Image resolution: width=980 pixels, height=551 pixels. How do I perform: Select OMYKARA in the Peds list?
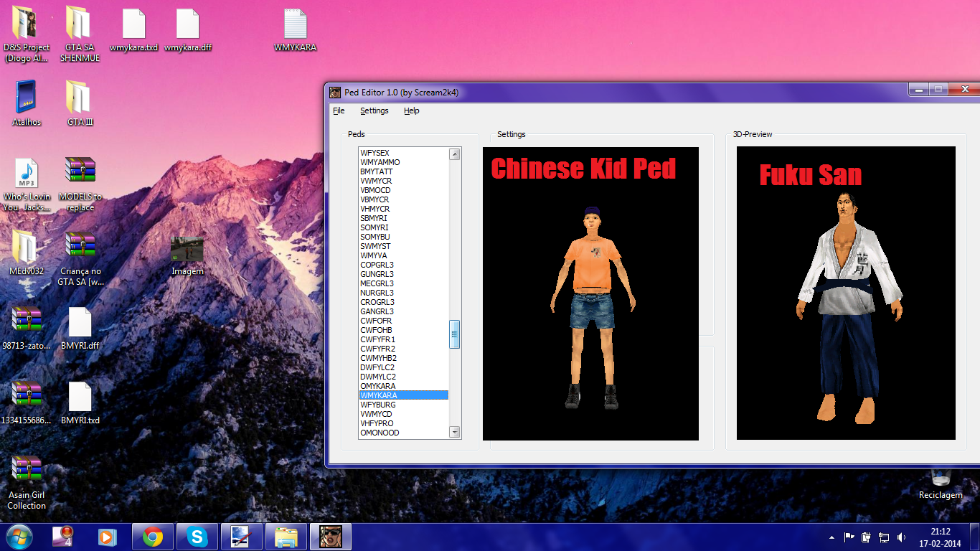[404, 386]
